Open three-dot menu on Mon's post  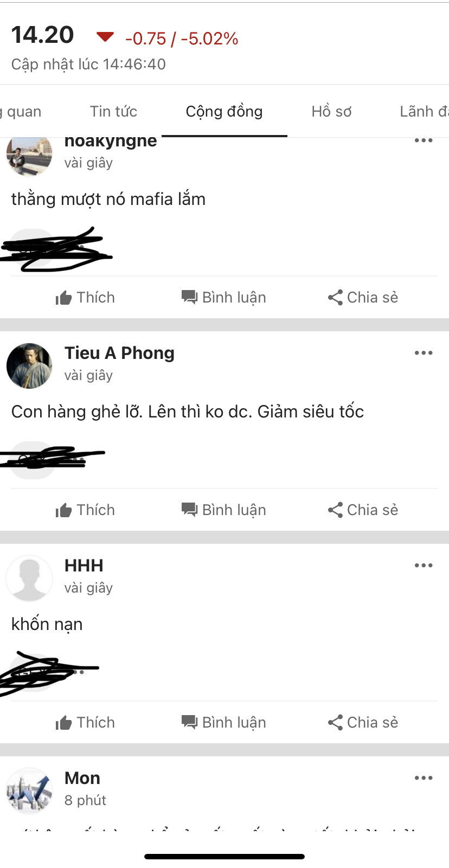point(424,778)
